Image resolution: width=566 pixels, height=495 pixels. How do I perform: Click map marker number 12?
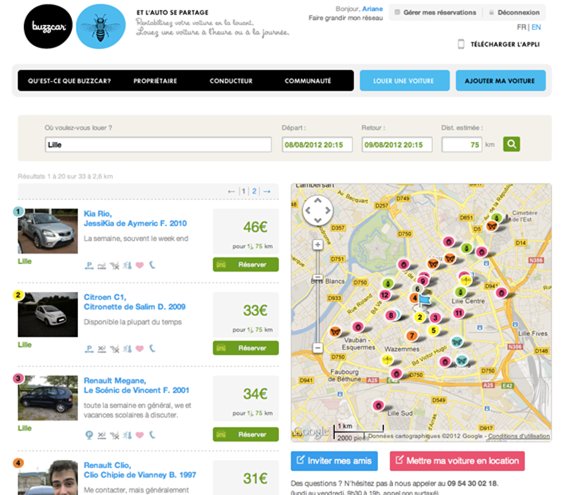[x=385, y=295]
